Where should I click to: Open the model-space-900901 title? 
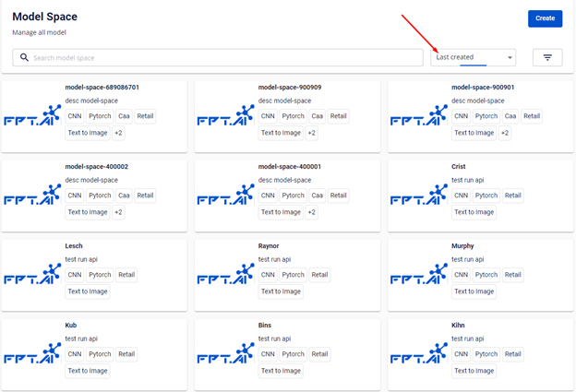pyautogui.click(x=483, y=88)
